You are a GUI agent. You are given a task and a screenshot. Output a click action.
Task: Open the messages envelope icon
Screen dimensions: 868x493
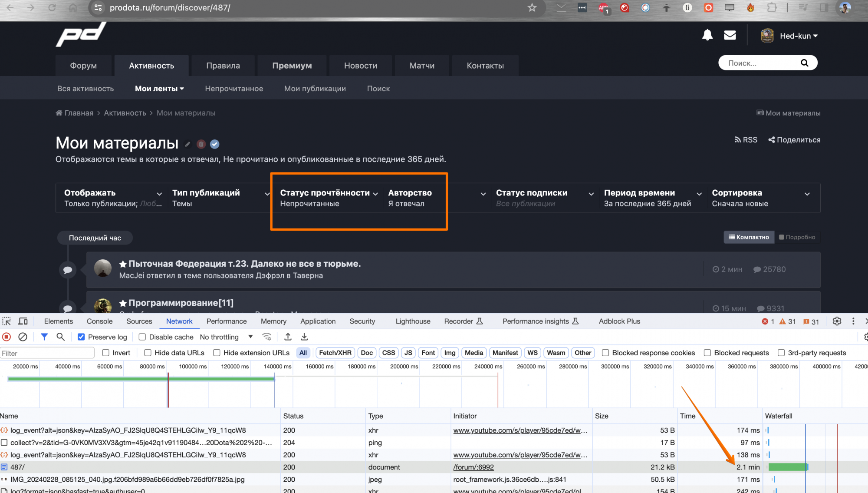(x=730, y=36)
